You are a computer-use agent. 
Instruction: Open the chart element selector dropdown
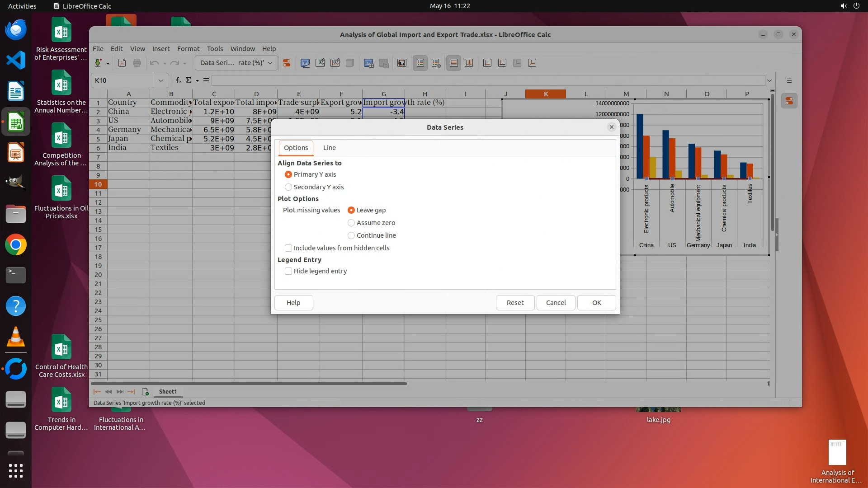(x=236, y=63)
